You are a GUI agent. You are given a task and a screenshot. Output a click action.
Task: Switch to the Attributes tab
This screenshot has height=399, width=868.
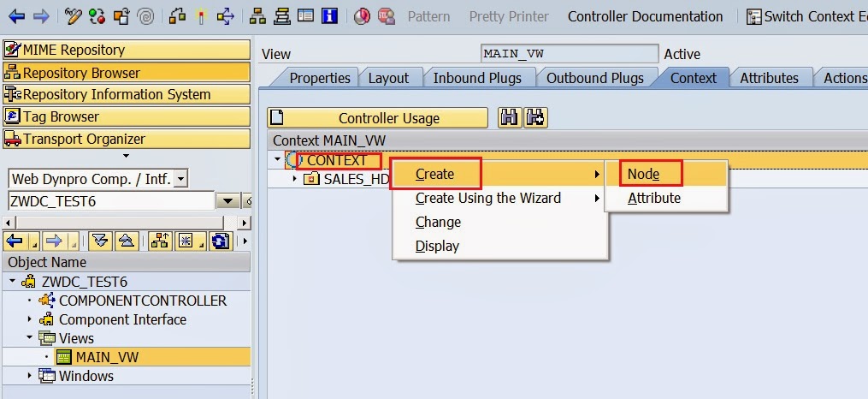pos(769,78)
